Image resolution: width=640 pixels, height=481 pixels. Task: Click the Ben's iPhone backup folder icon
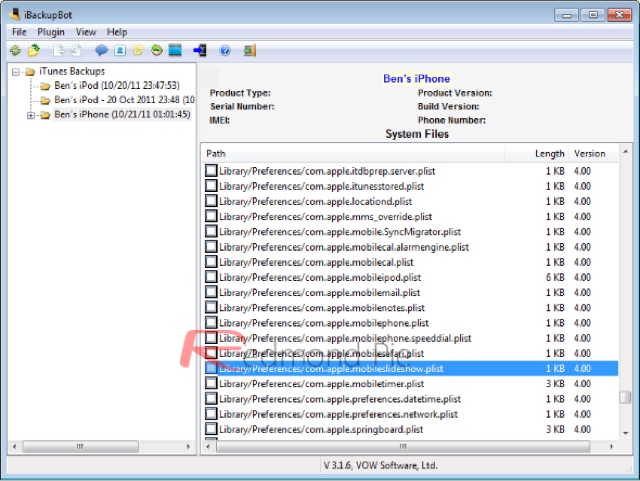point(45,115)
